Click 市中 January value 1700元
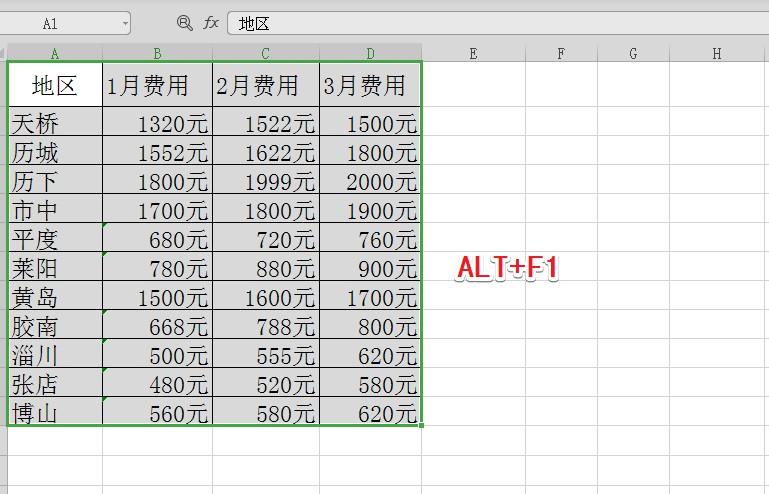The width and height of the screenshot is (769, 494). [x=157, y=208]
